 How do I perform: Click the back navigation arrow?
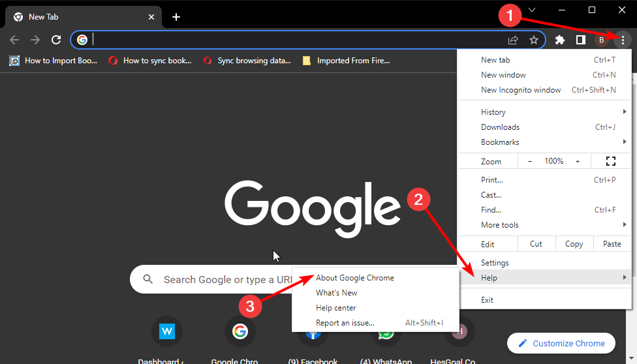tap(14, 40)
